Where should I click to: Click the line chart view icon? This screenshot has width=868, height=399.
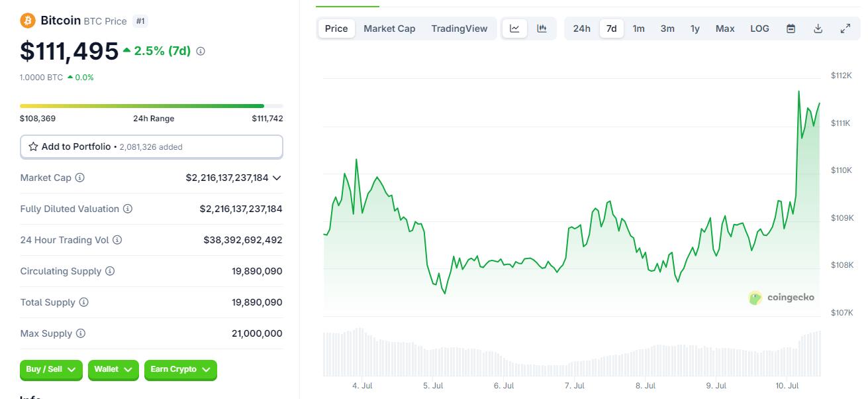pos(514,28)
